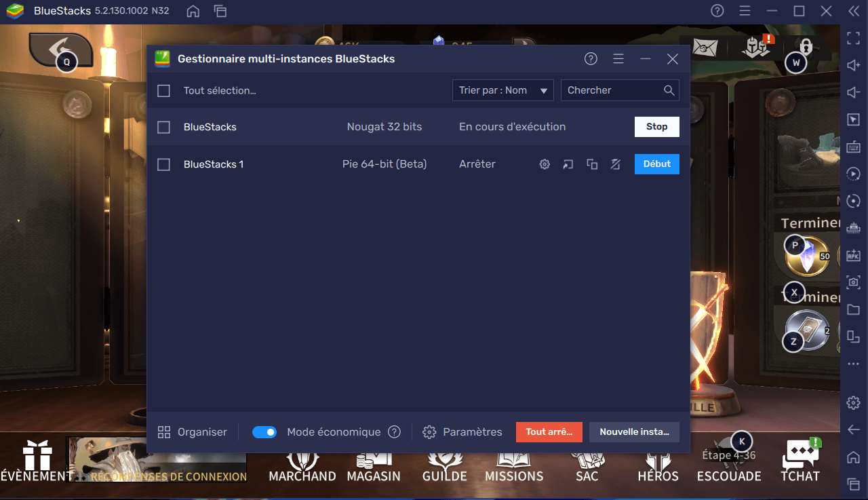
Task: Delete the BlueStacks 1 instance
Action: (615, 164)
